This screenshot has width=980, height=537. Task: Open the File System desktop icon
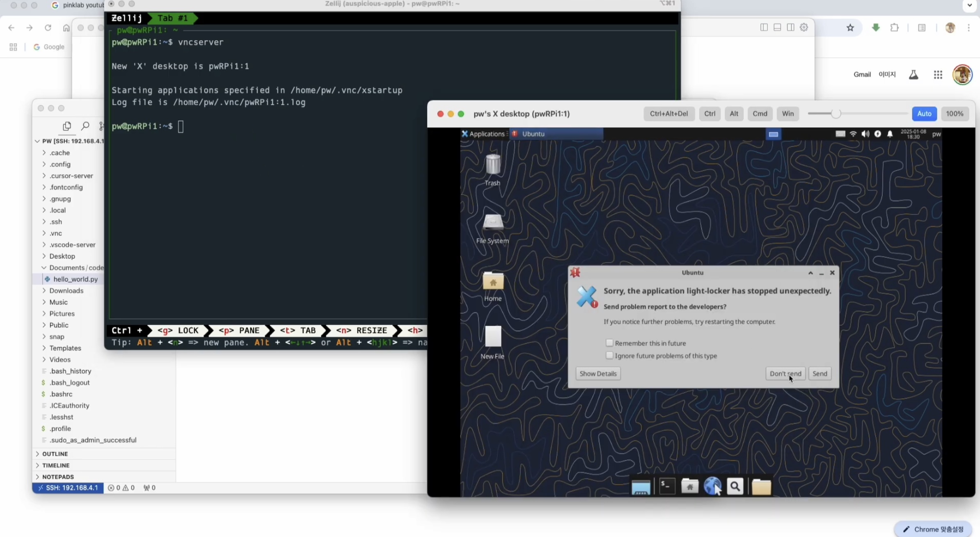coord(492,223)
